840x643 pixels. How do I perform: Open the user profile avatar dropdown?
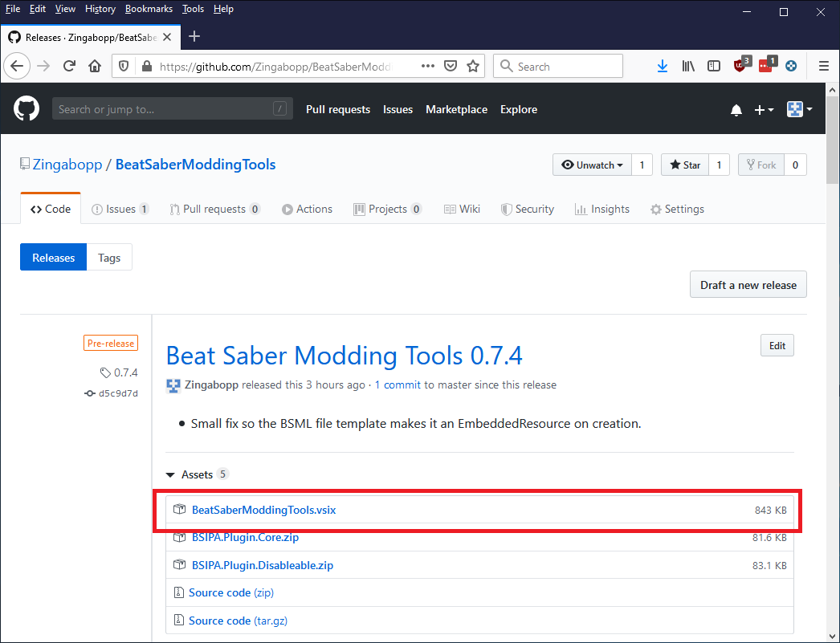(x=799, y=109)
